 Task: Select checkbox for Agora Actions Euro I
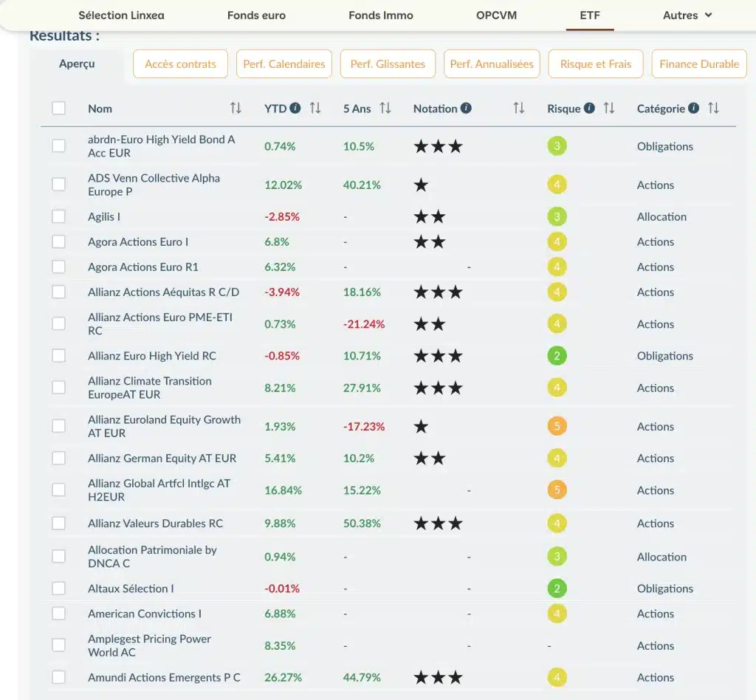59,241
